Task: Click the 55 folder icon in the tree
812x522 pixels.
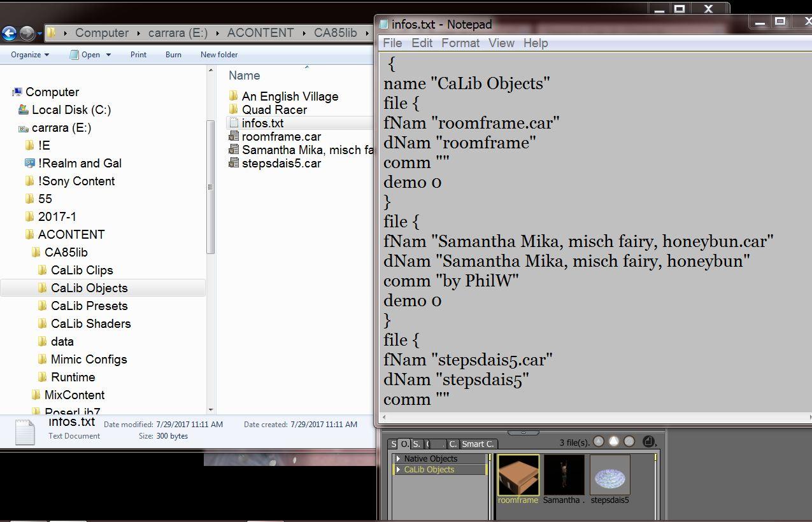Action: 30,199
